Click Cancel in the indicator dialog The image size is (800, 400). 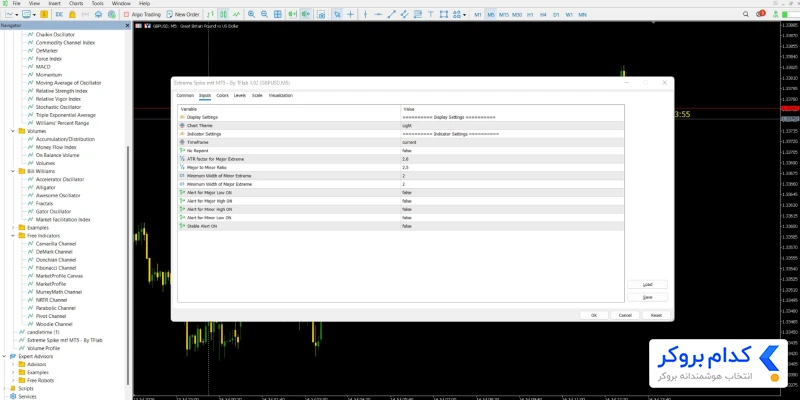(625, 315)
